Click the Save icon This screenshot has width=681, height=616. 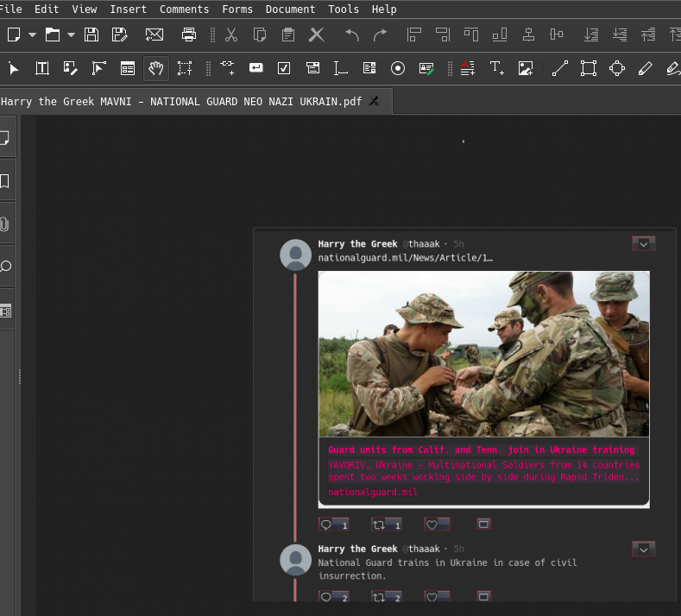[91, 35]
